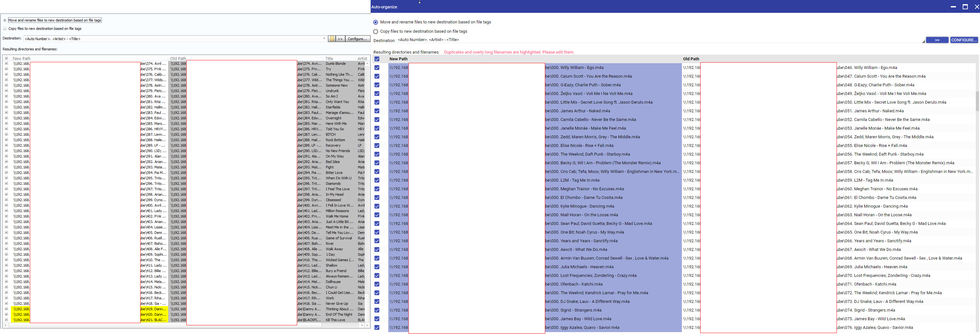Select right-pane 'Copy files to new destination' radio

376,31
